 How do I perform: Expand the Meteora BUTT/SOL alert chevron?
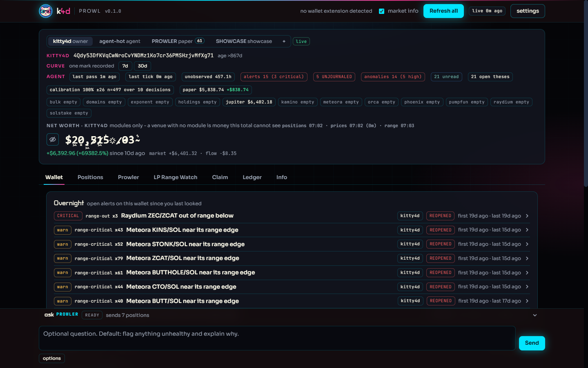(527, 301)
